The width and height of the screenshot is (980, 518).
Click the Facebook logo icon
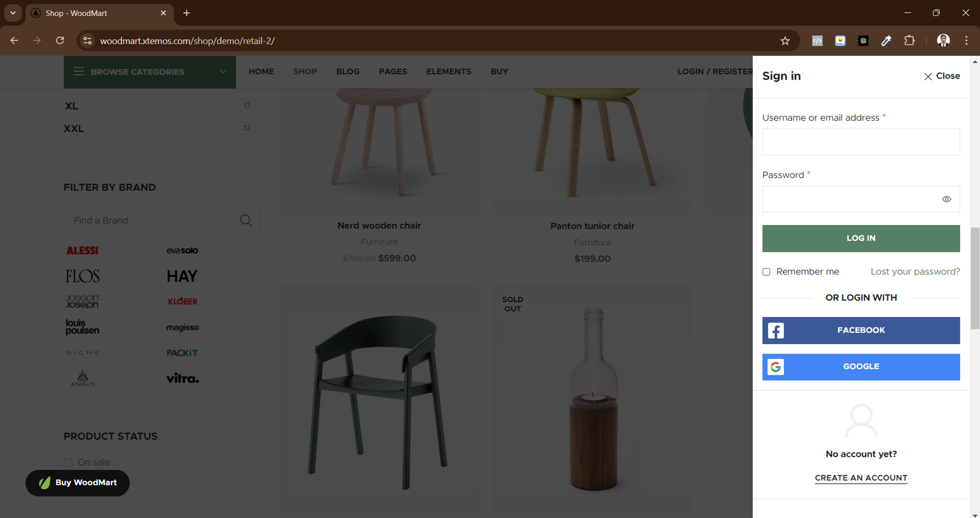pos(776,330)
